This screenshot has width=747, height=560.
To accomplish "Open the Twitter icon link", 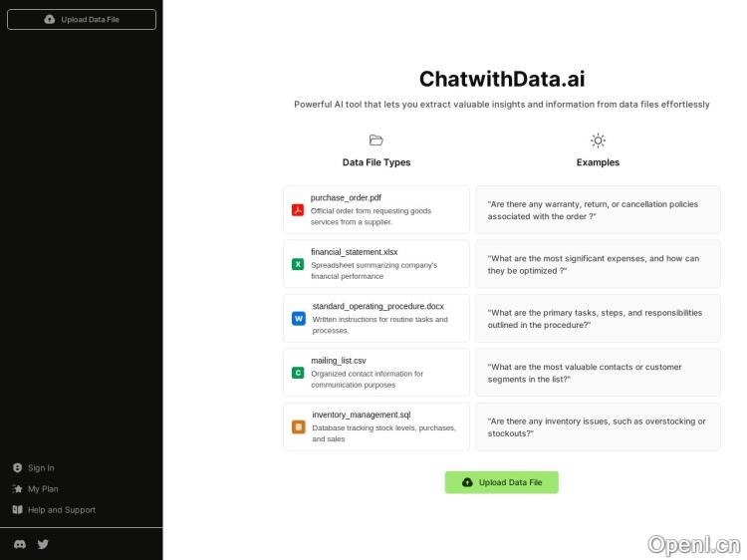I will tap(43, 544).
